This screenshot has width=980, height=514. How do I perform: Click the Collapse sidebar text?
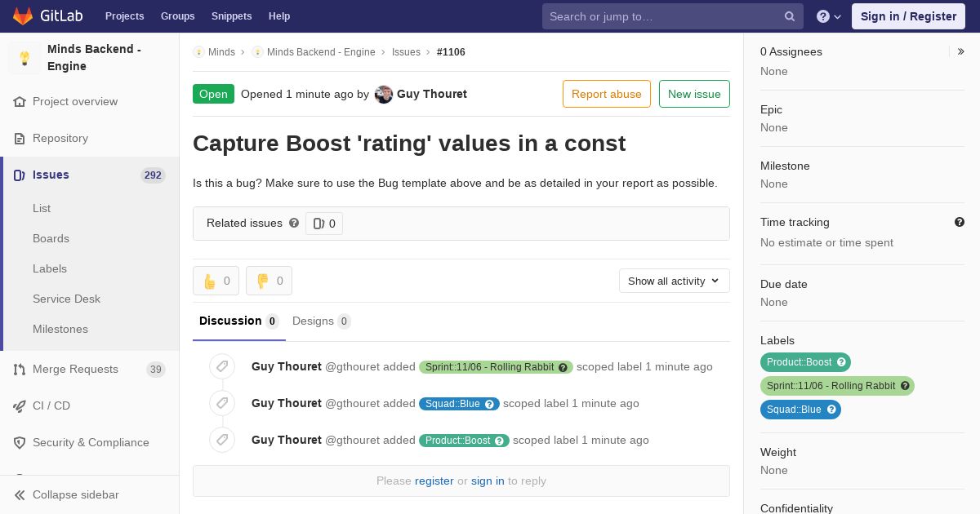[x=76, y=495]
